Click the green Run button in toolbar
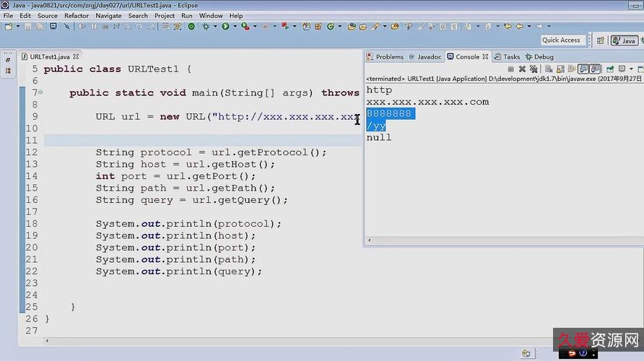The height and width of the screenshot is (361, 644). [225, 27]
